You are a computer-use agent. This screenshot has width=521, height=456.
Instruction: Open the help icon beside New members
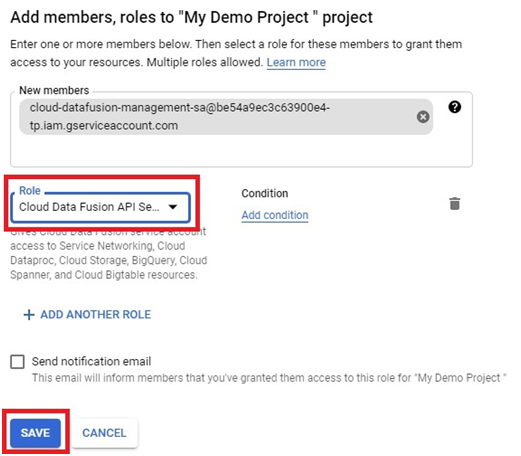point(455,107)
